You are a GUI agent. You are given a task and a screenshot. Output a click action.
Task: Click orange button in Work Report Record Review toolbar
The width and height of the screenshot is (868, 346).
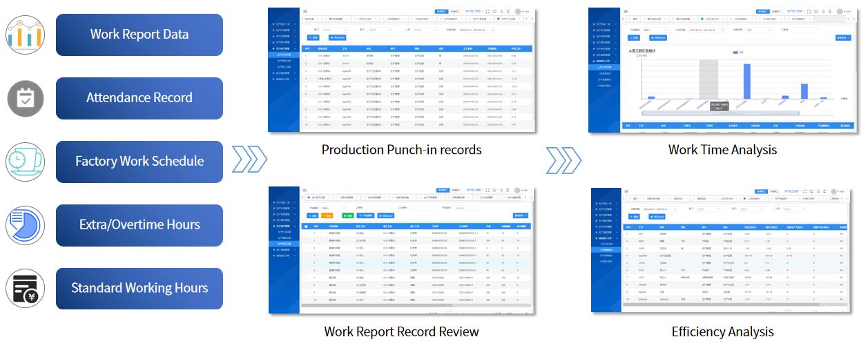tap(327, 215)
